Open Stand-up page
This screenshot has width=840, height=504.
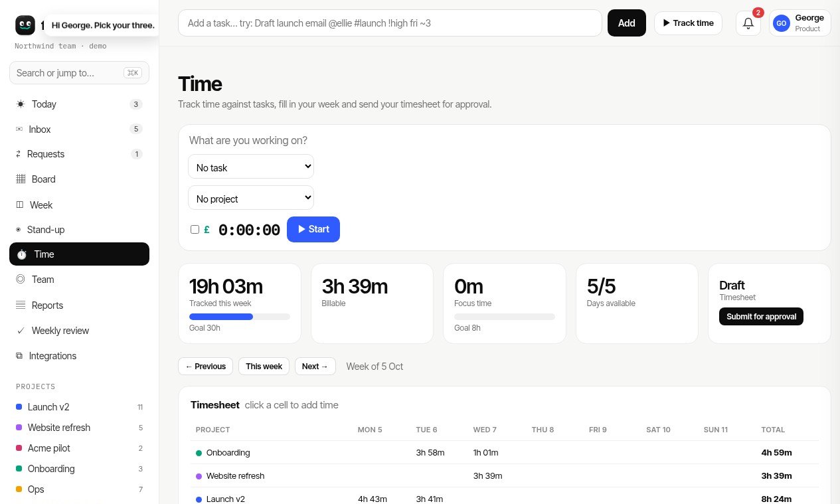coord(79,230)
